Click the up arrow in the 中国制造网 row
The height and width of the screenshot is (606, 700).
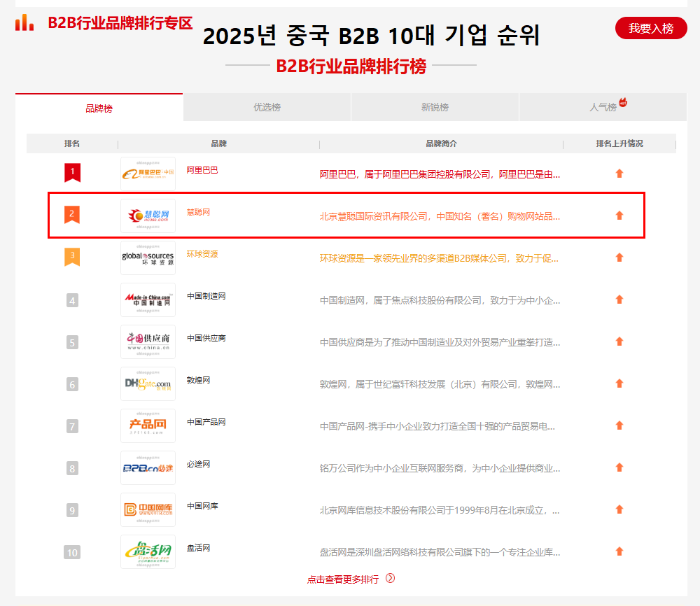point(619,300)
